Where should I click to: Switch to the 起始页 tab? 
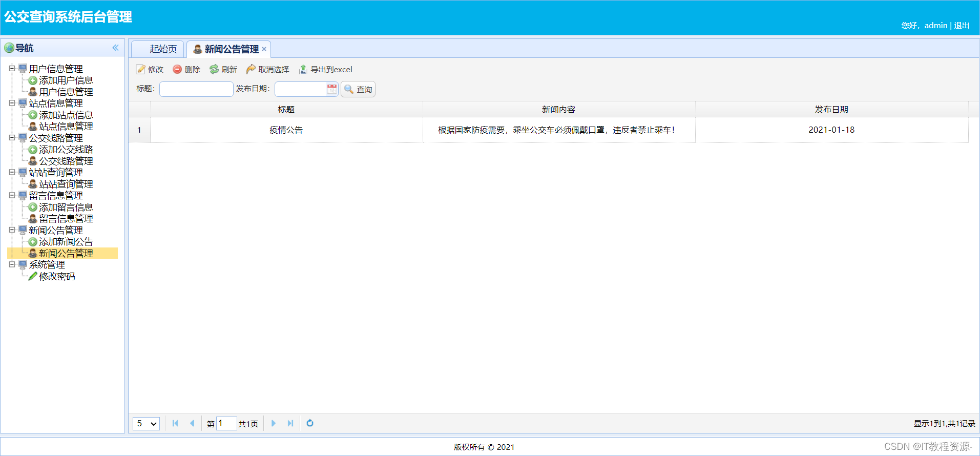[x=158, y=49]
